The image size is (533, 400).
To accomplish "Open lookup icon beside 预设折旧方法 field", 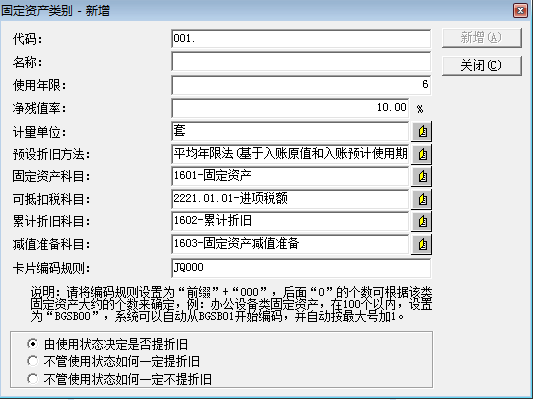I will [422, 154].
